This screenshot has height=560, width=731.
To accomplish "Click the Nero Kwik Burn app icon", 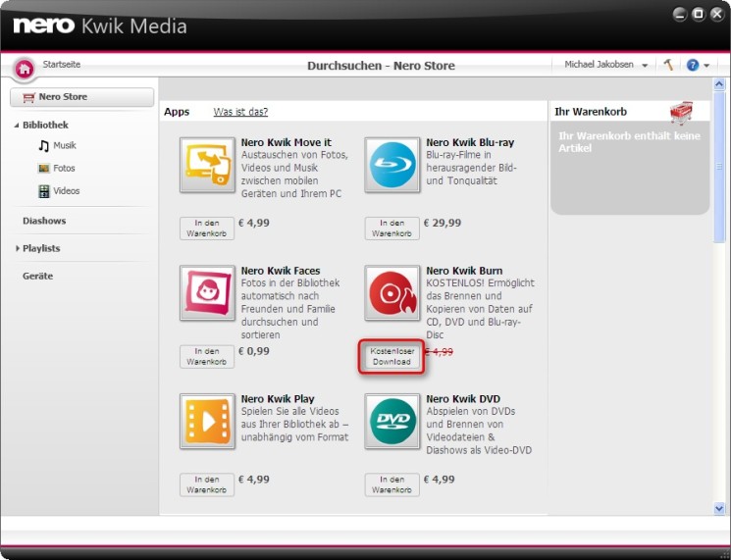I will pos(392,293).
